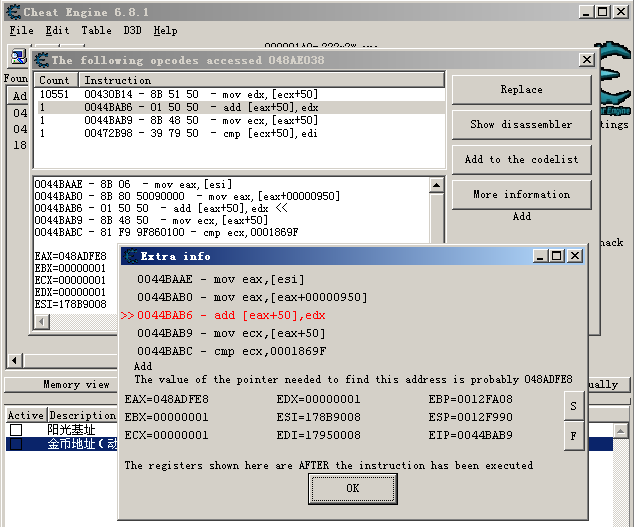Open the Edit menu
Viewport: 634px width, 527px height.
(57, 31)
